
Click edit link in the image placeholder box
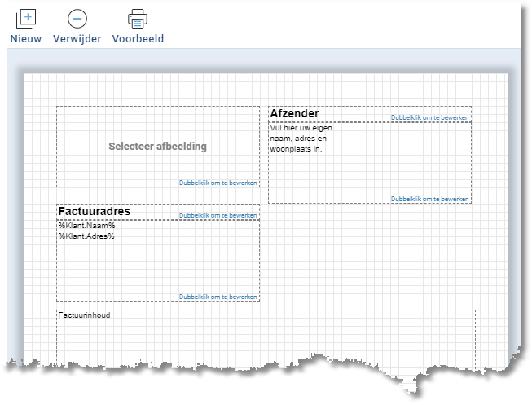(x=218, y=183)
